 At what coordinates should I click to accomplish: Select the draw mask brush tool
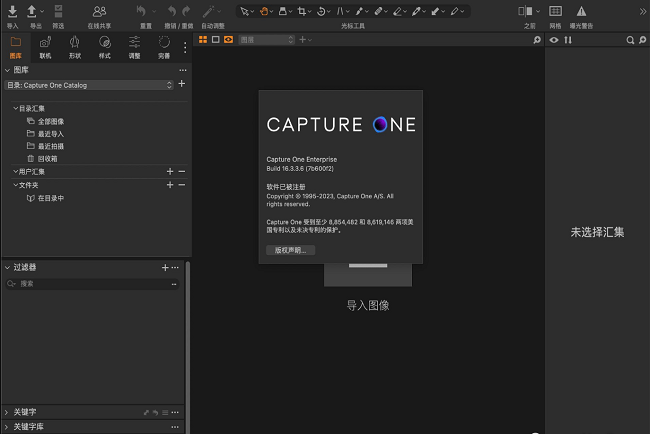(359, 12)
